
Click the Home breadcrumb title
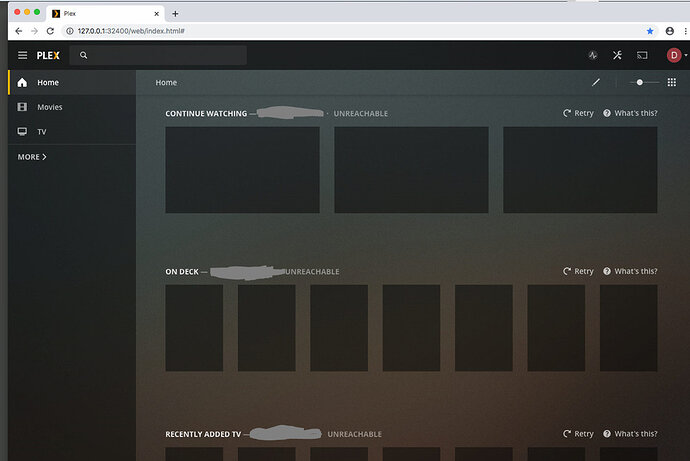pyautogui.click(x=166, y=82)
